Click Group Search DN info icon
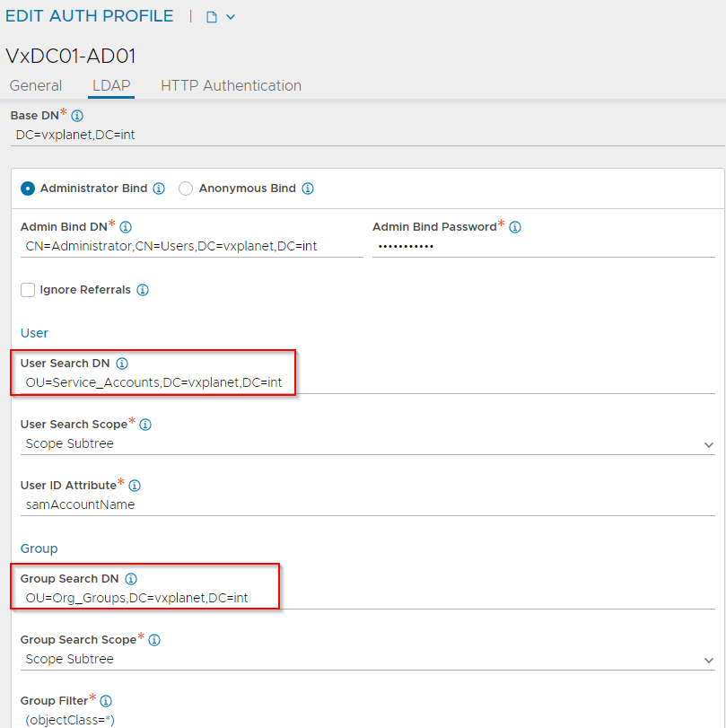Screen dimensions: 726x728 [130, 579]
